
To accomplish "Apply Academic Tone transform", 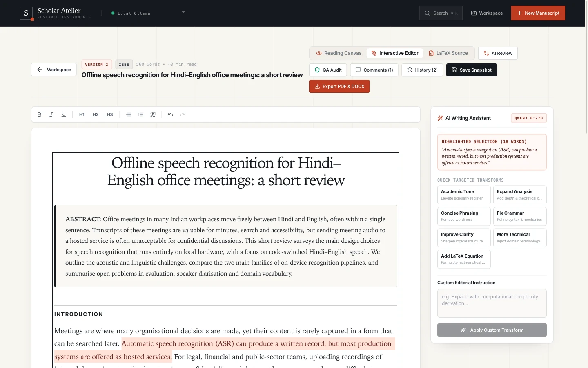I will [464, 195].
